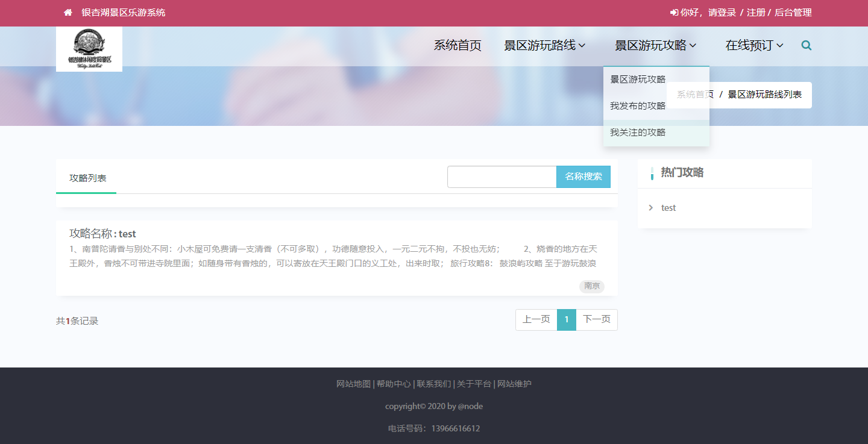Switch to the 攻略列表 tab
The height and width of the screenshot is (444, 868).
click(x=88, y=178)
